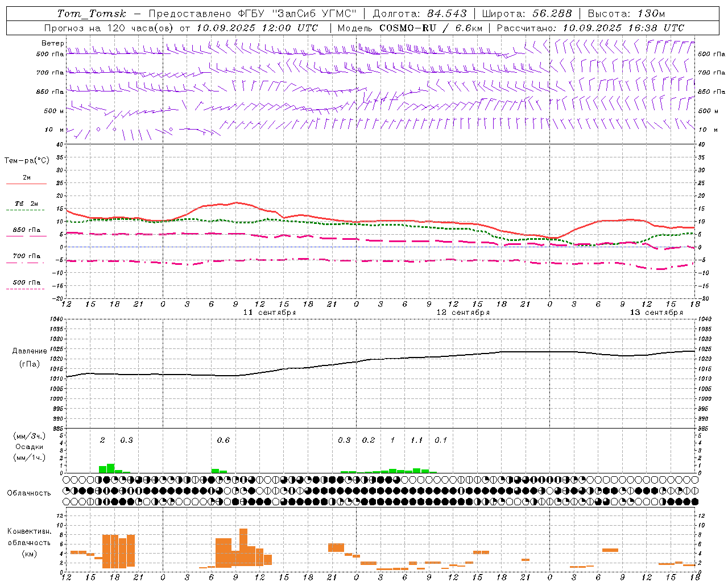Image resolution: width=728 pixels, height=582 pixels.
Task: Select the (мм/3ч.) unit label
Action: 30,436
